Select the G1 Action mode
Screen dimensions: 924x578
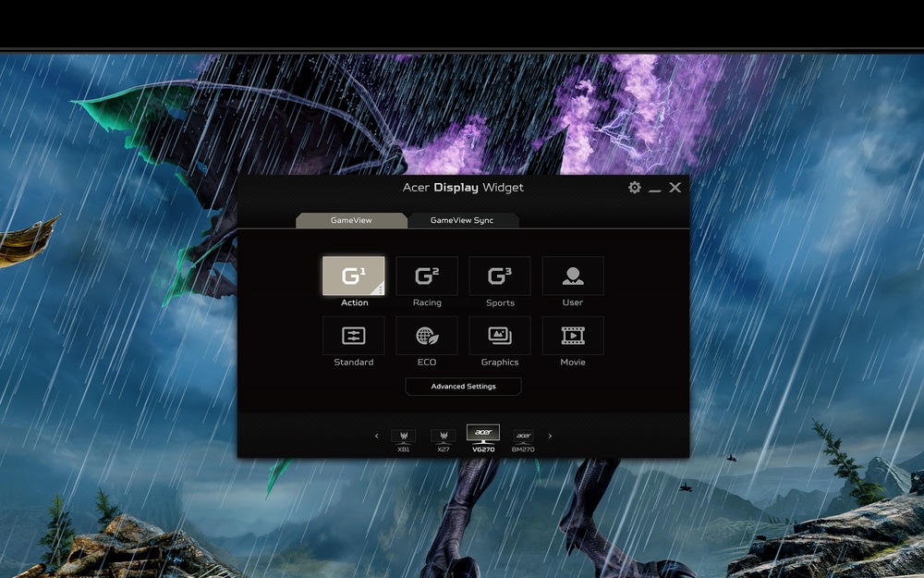click(352, 276)
